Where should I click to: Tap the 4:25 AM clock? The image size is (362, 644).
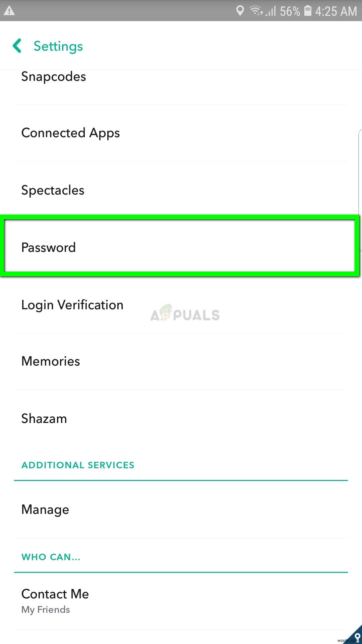336,11
